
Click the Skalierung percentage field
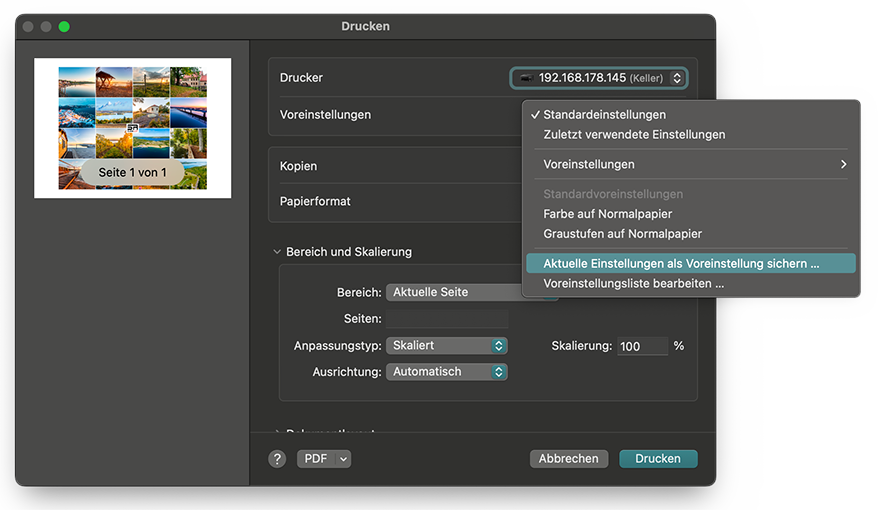pyautogui.click(x=642, y=346)
